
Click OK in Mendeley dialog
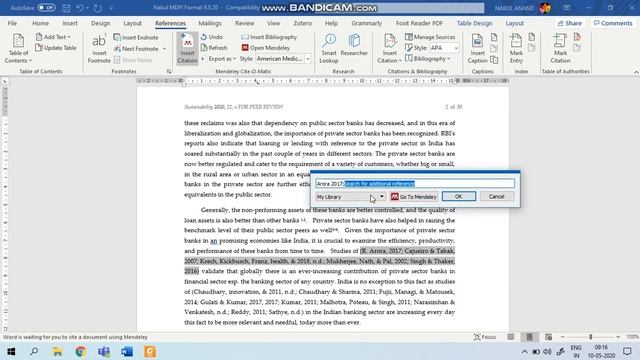pyautogui.click(x=458, y=196)
